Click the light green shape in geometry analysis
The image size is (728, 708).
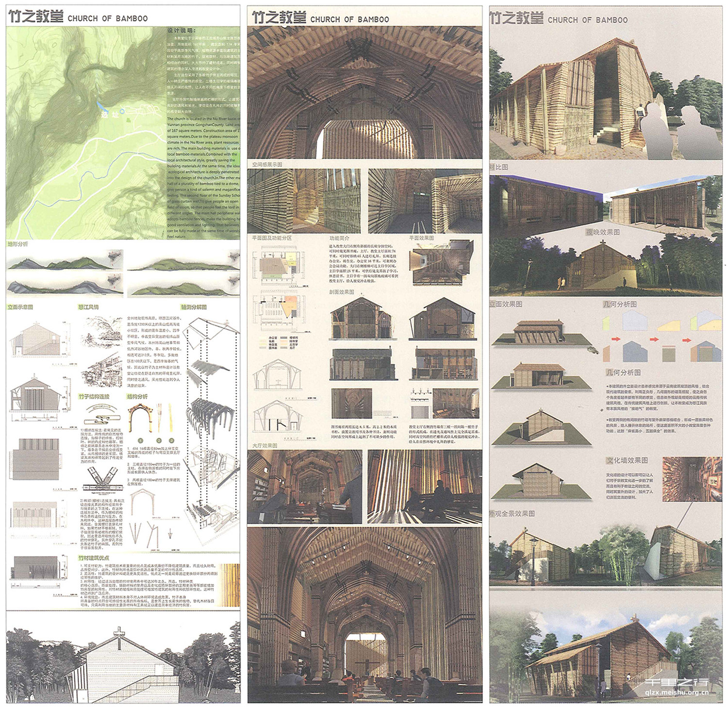tap(605, 323)
